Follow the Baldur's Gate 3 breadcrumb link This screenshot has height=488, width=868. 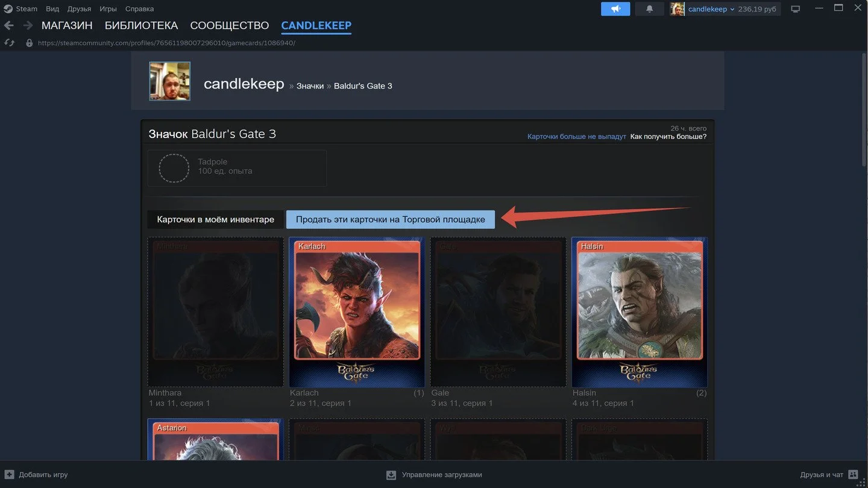363,86
